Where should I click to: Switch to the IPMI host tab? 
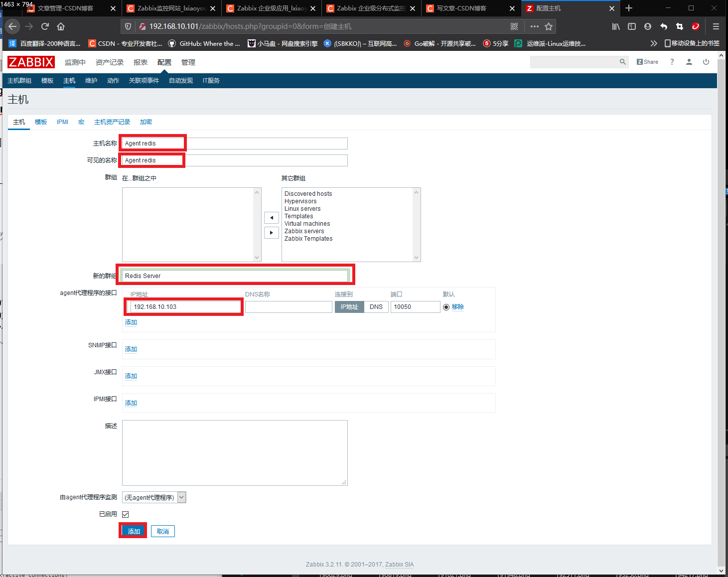pyautogui.click(x=62, y=122)
